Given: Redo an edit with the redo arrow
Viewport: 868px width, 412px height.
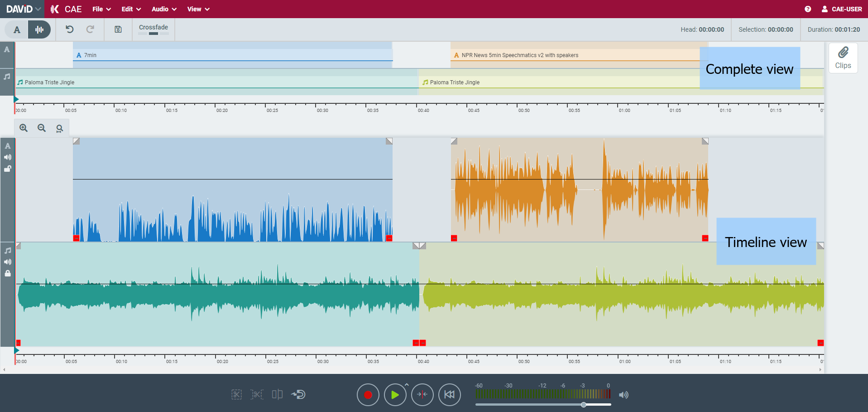Looking at the screenshot, I should pyautogui.click(x=91, y=29).
